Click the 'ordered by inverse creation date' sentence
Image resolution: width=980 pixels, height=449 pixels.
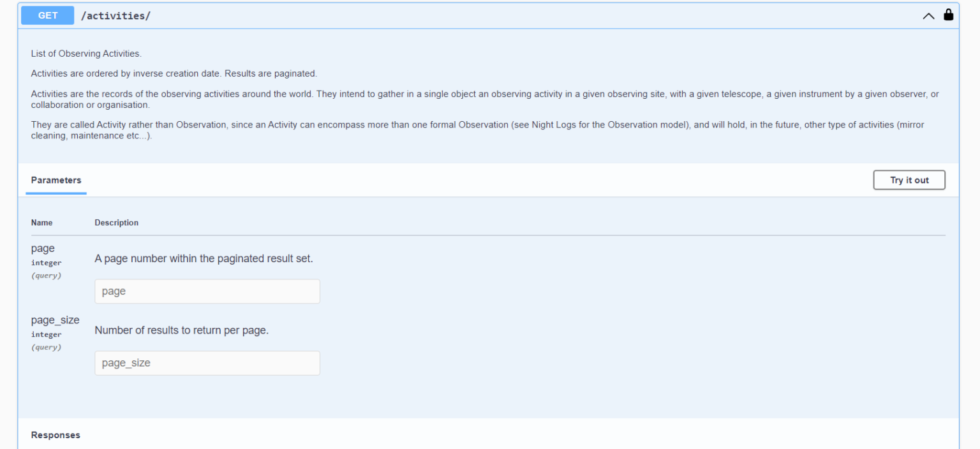coord(174,73)
